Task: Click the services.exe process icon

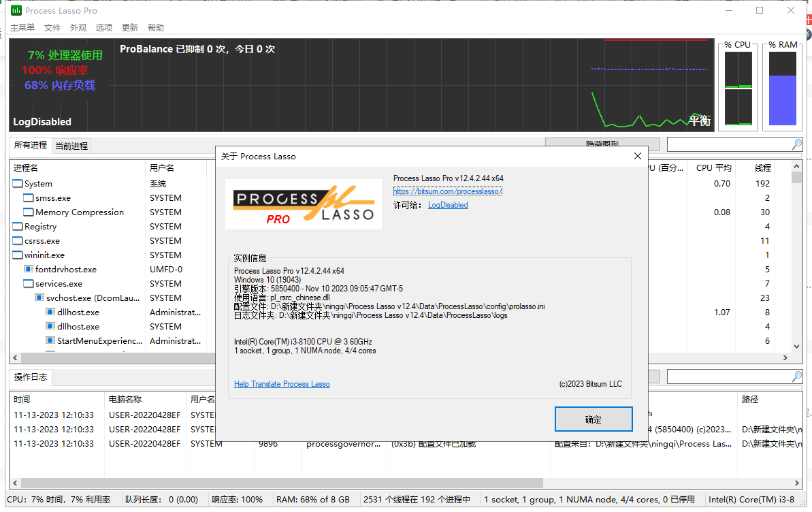Action: (29, 283)
